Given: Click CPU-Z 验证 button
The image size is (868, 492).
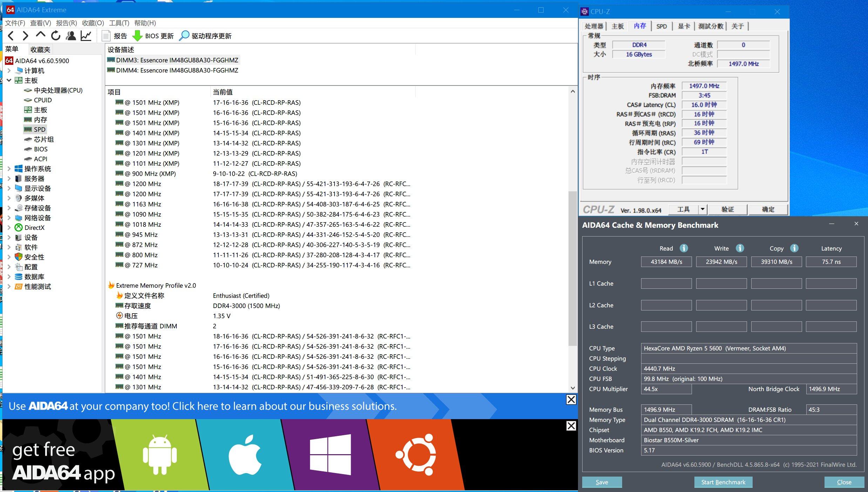Looking at the screenshot, I should pos(728,209).
